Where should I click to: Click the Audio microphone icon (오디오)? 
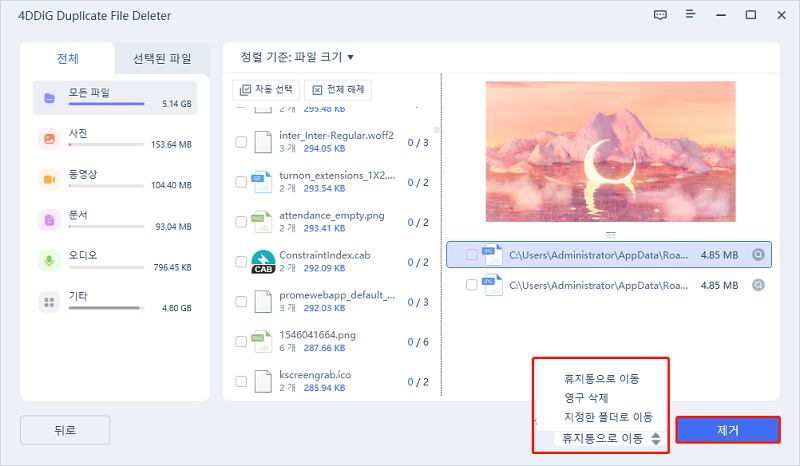49,261
